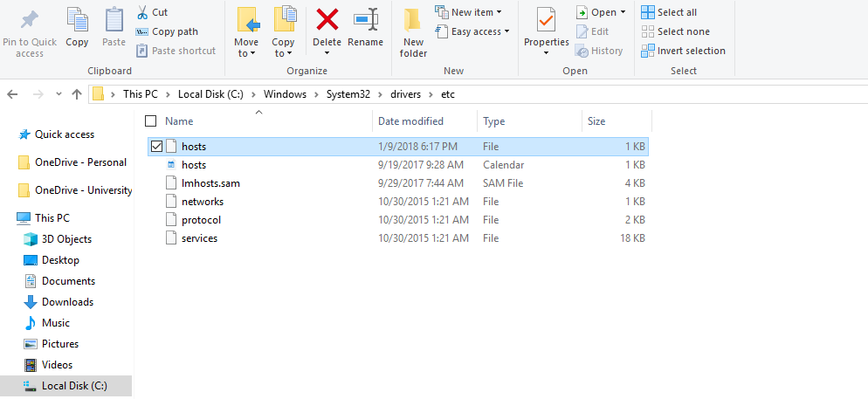
Task: Select the lmhosts.sam file
Action: point(210,183)
